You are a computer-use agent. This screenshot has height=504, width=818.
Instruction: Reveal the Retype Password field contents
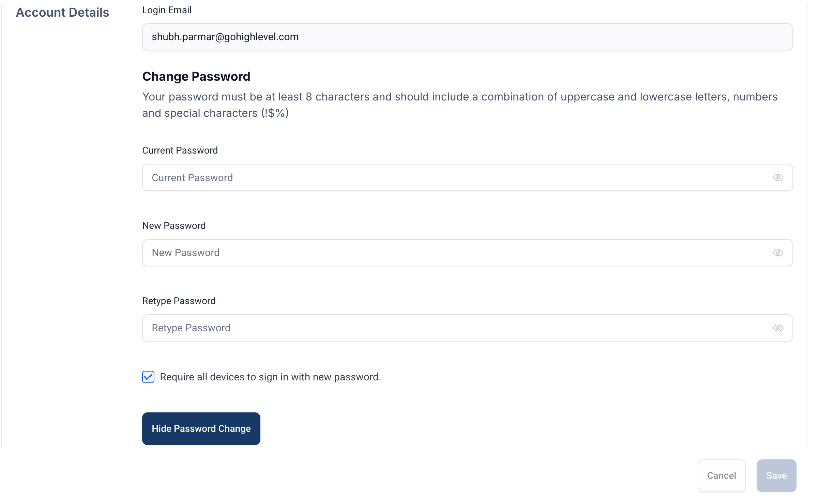pyautogui.click(x=778, y=328)
